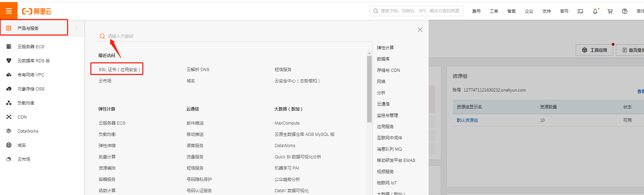644x195 pixels.
Task: Open 费用 in top navigation
Action: click(x=476, y=11)
